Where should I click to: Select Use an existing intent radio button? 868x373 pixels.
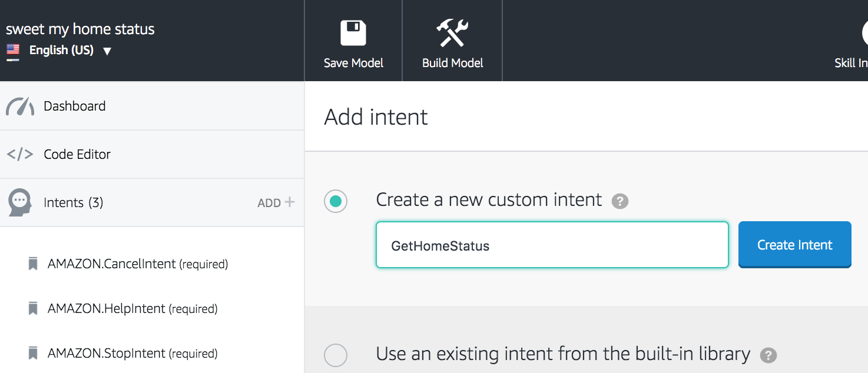pos(336,355)
